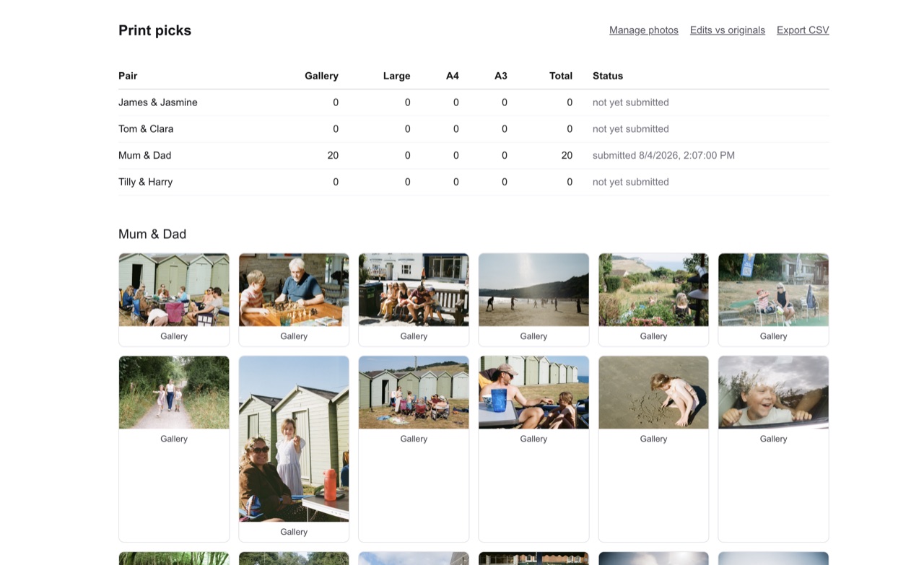The image size is (924, 565).
Task: Click the A3 value for Tilly & Harry
Action: point(505,182)
